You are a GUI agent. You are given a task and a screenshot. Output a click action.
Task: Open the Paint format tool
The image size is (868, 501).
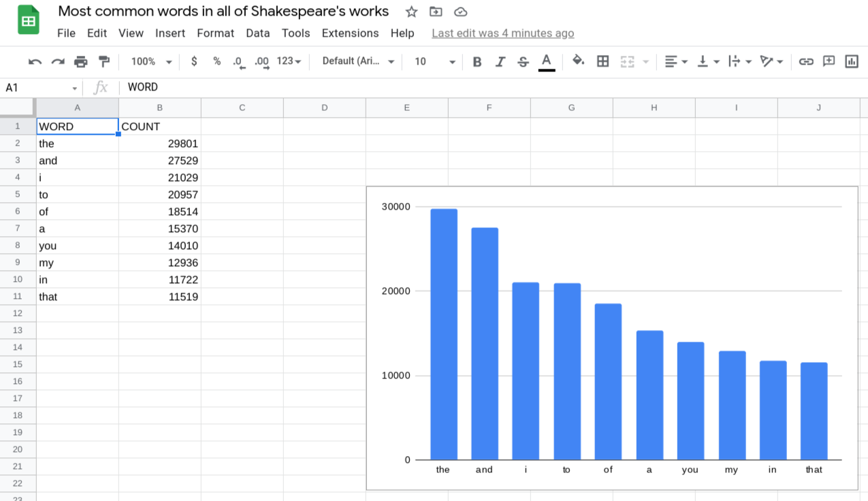point(103,61)
